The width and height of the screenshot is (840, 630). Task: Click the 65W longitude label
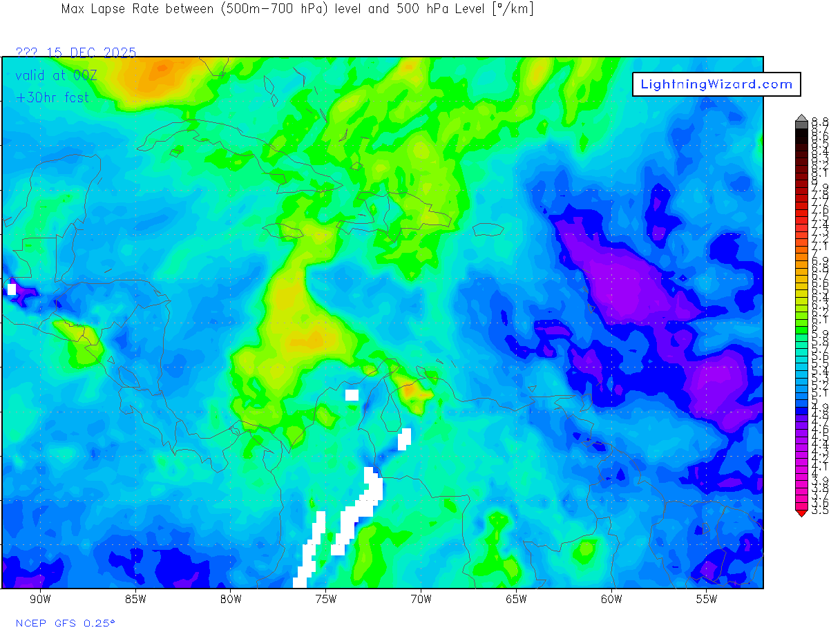coord(516,599)
